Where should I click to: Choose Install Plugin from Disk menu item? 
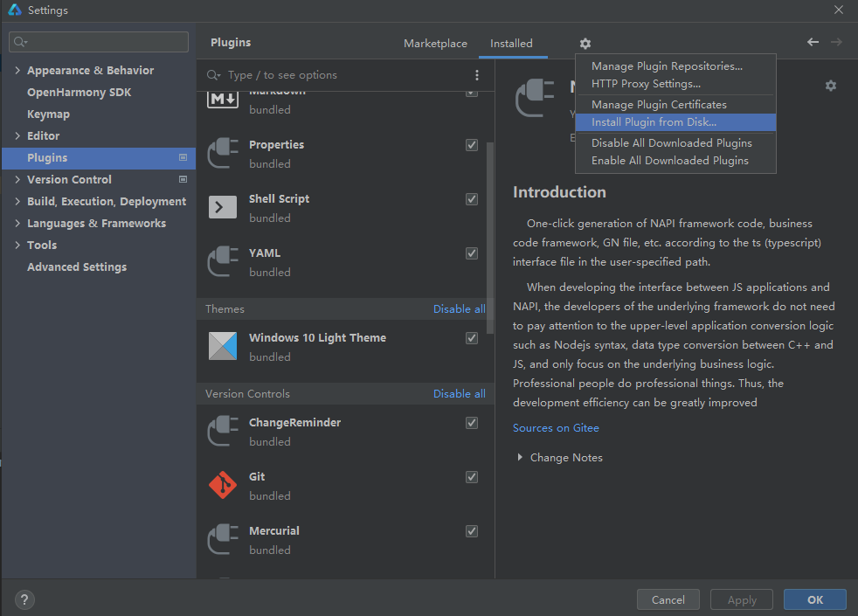pyautogui.click(x=675, y=122)
